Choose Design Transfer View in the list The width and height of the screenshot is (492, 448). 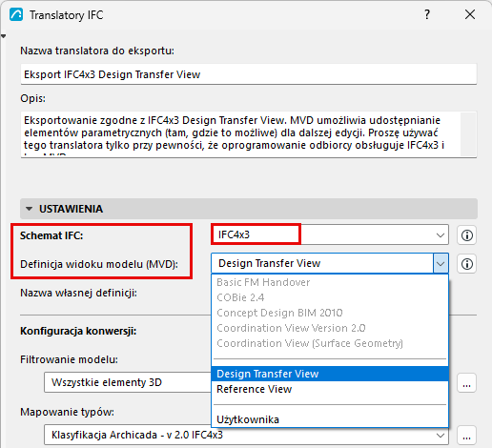tap(330, 374)
